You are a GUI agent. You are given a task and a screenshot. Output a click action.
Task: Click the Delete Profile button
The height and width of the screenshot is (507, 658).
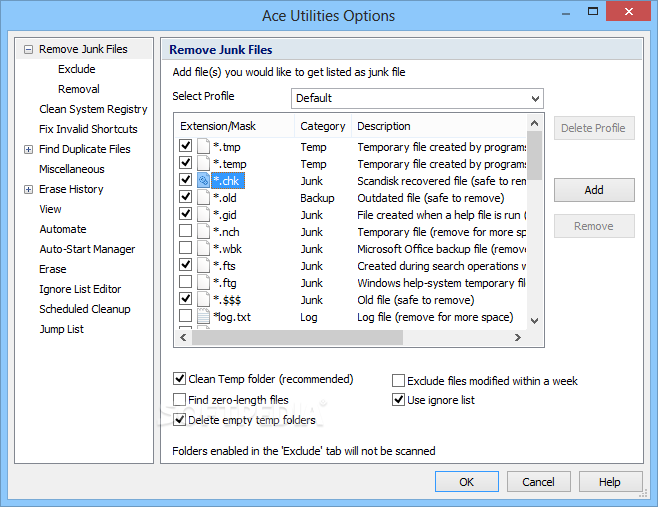pos(594,128)
